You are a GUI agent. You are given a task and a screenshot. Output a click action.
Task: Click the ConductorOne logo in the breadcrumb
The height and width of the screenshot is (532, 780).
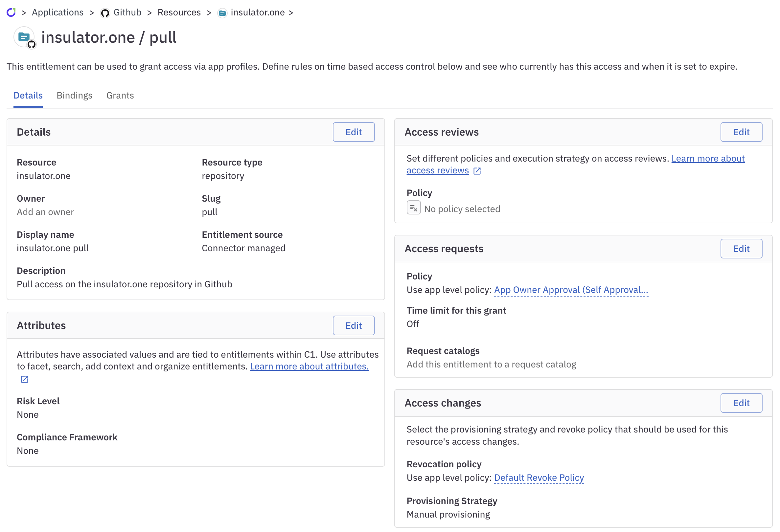tap(11, 12)
